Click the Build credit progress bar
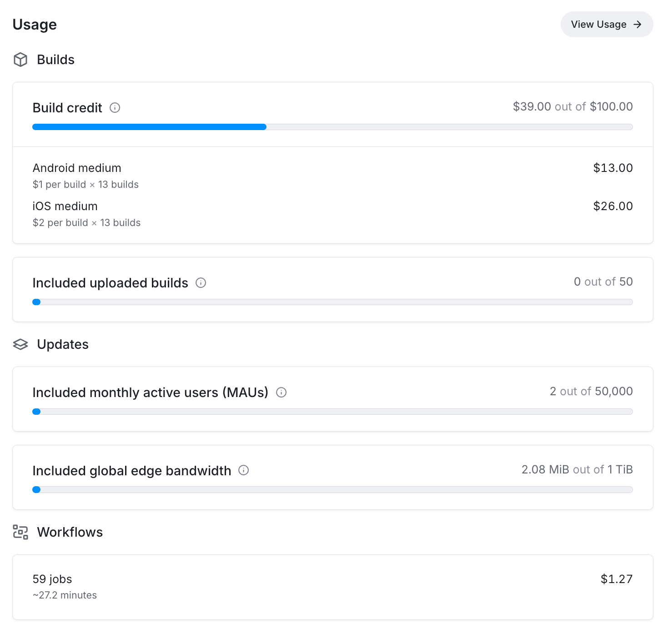 tap(332, 127)
